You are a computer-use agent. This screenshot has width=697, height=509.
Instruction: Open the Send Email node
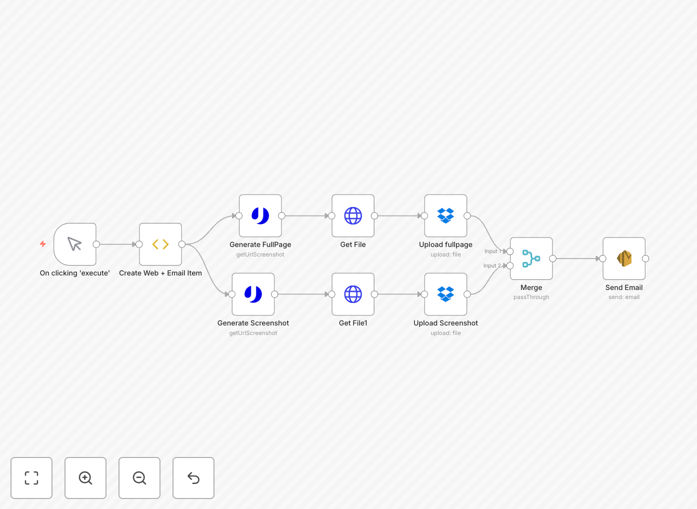(624, 258)
